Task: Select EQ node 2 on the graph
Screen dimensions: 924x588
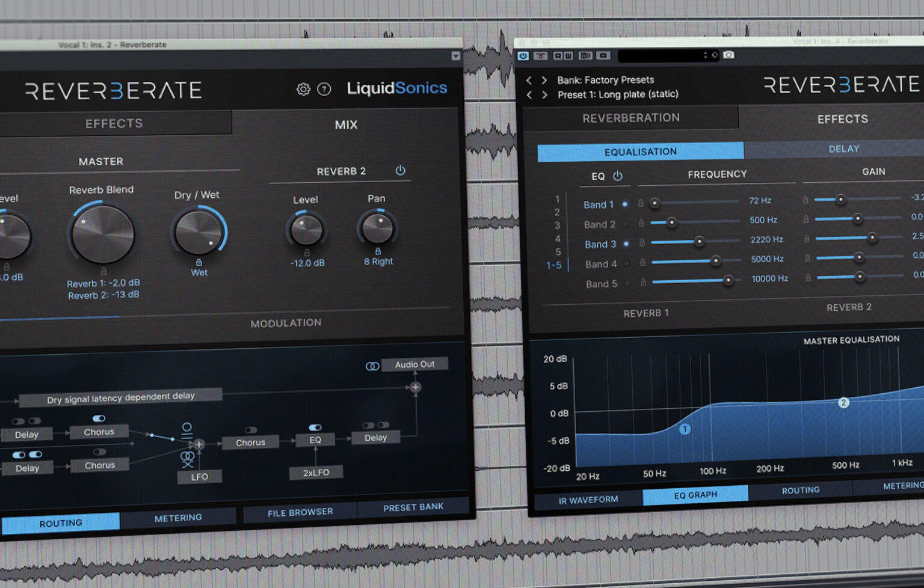Action: (x=843, y=402)
